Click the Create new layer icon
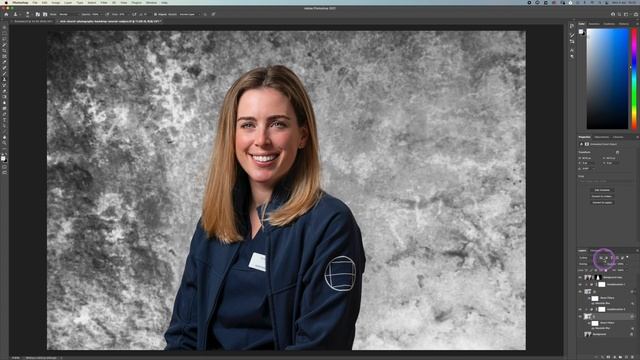 (x=628, y=357)
